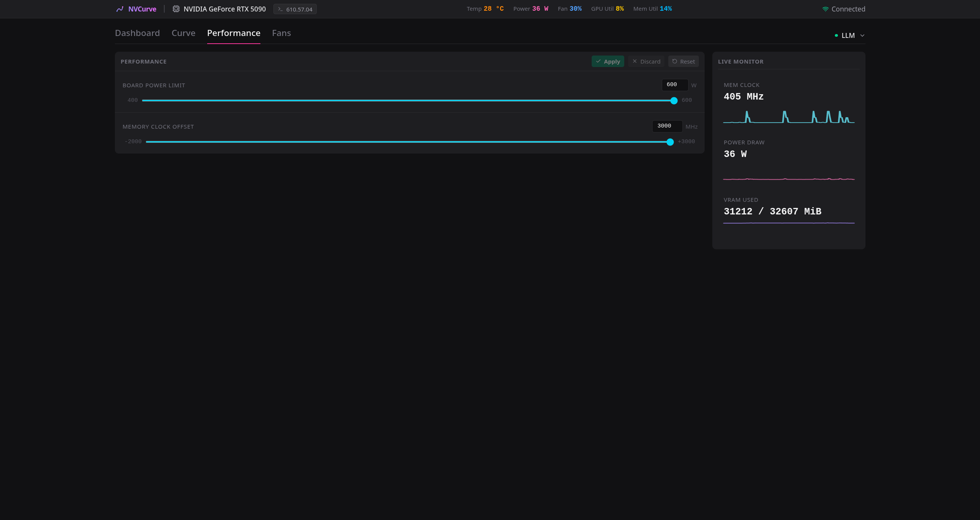
Task: Select the Performance tab
Action: coord(234,33)
